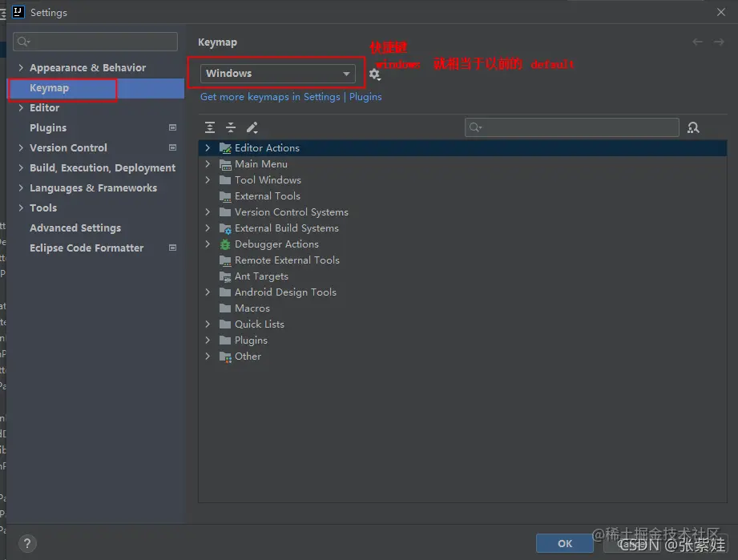
Task: Expand the Tool Windows tree node
Action: (x=208, y=179)
